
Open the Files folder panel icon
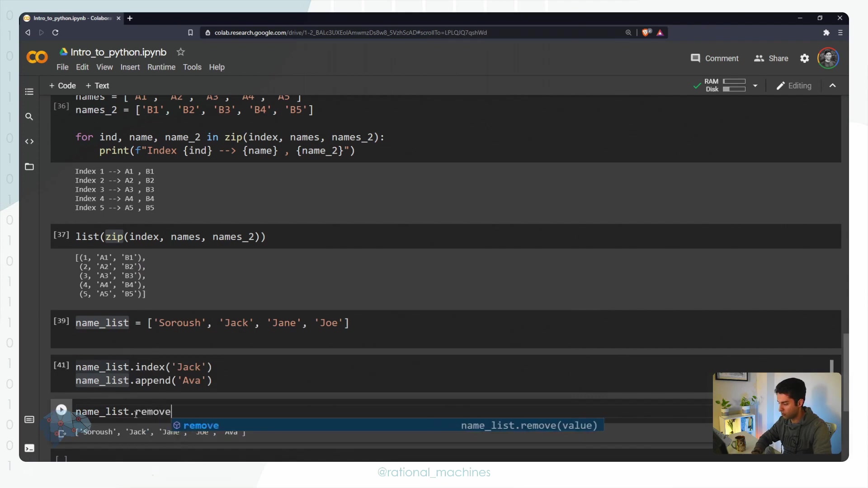tap(29, 167)
